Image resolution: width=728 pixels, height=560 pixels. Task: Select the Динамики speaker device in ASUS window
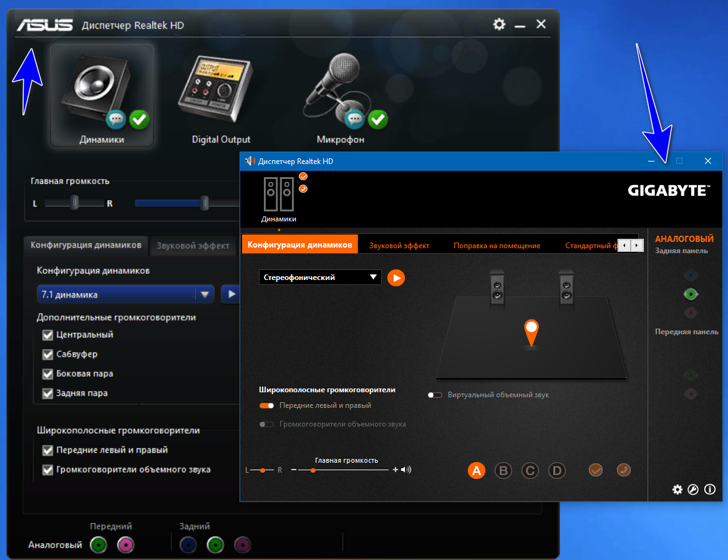102,95
